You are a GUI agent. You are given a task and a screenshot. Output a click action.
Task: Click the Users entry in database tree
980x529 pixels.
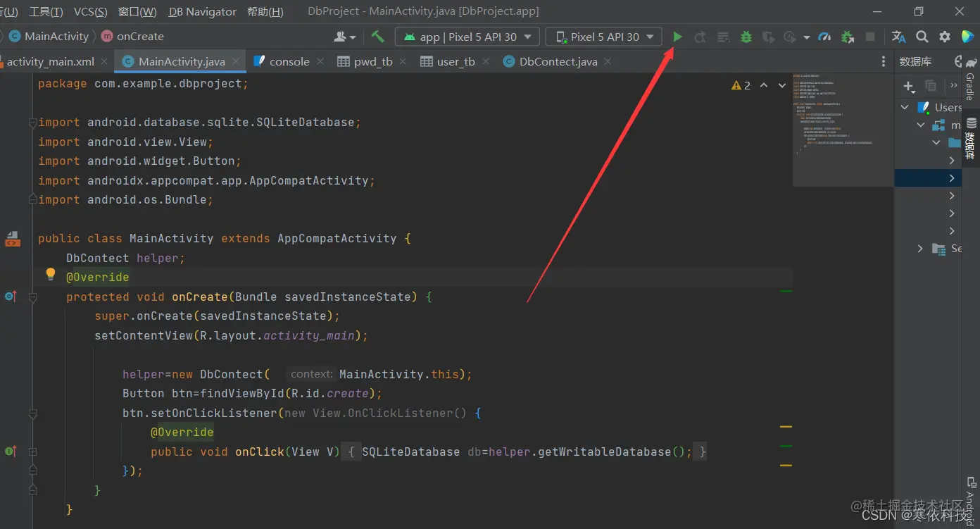(948, 107)
